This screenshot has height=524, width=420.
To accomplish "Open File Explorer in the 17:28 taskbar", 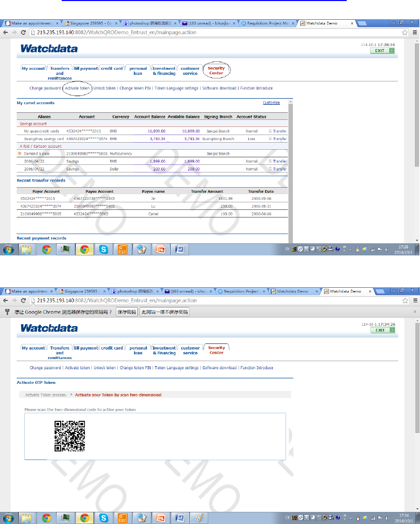I will [27, 249].
